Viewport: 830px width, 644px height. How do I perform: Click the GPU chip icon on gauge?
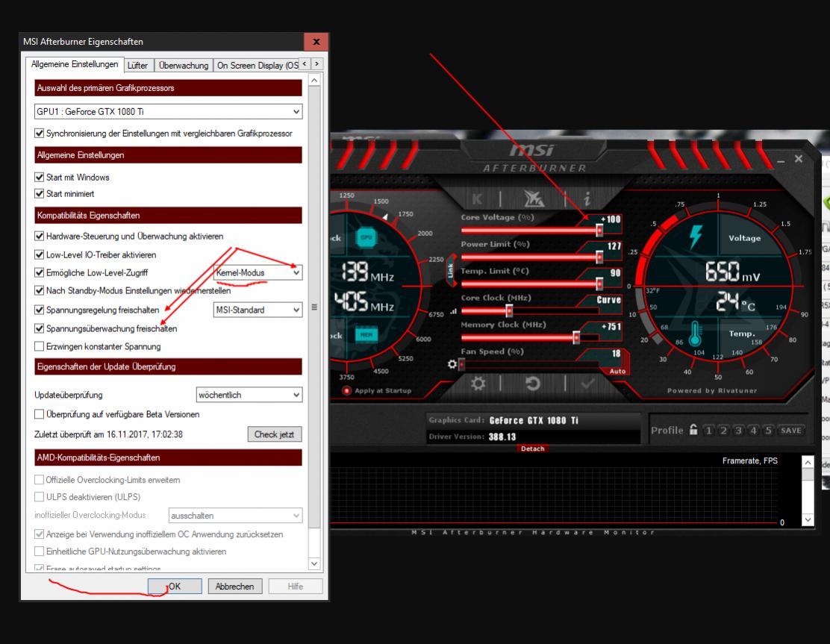point(366,237)
